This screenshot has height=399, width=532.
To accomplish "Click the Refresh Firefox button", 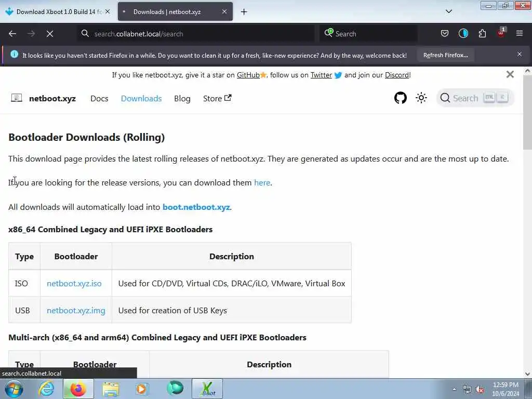I will click(445, 55).
